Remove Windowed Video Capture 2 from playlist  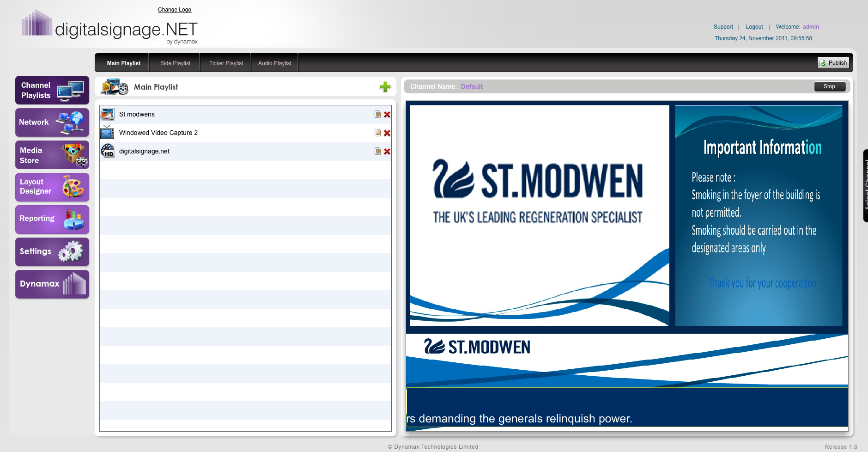[x=387, y=133]
